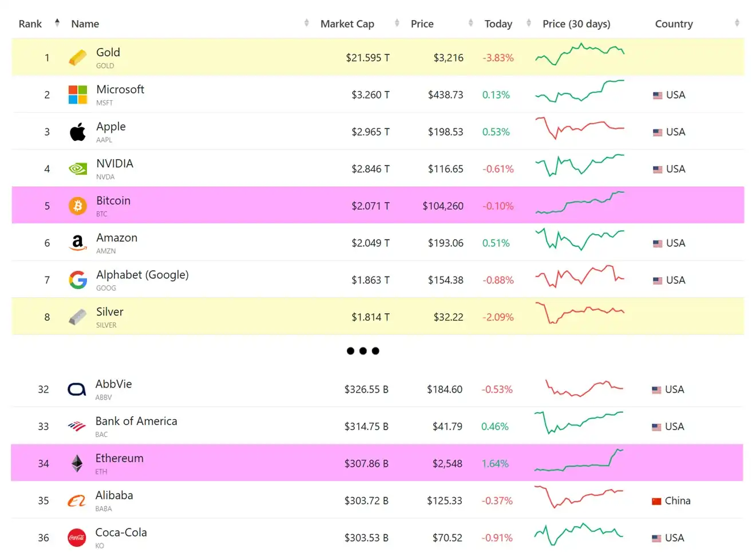Viewport: 756px width, 552px height.
Task: Click the Country column header
Action: click(674, 24)
